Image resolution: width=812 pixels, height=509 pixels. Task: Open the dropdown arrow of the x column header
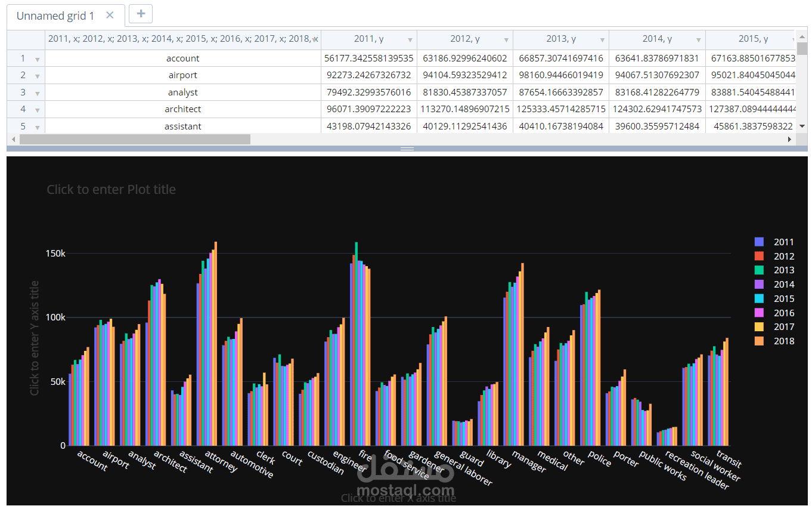coord(315,39)
